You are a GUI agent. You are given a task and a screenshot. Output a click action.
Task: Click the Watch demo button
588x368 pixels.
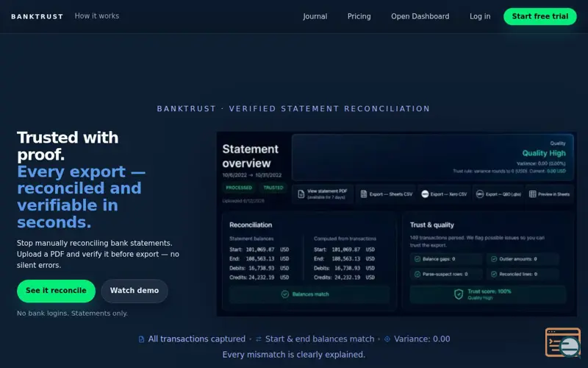(x=135, y=291)
